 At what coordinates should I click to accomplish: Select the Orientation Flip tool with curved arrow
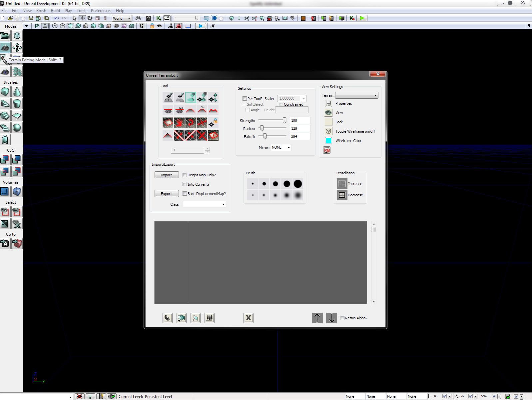[191, 123]
